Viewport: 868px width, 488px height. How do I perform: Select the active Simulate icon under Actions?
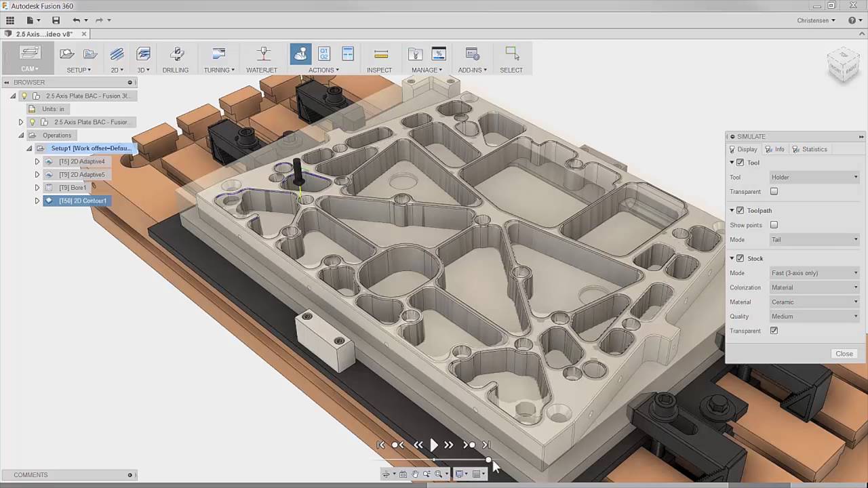[x=300, y=55]
